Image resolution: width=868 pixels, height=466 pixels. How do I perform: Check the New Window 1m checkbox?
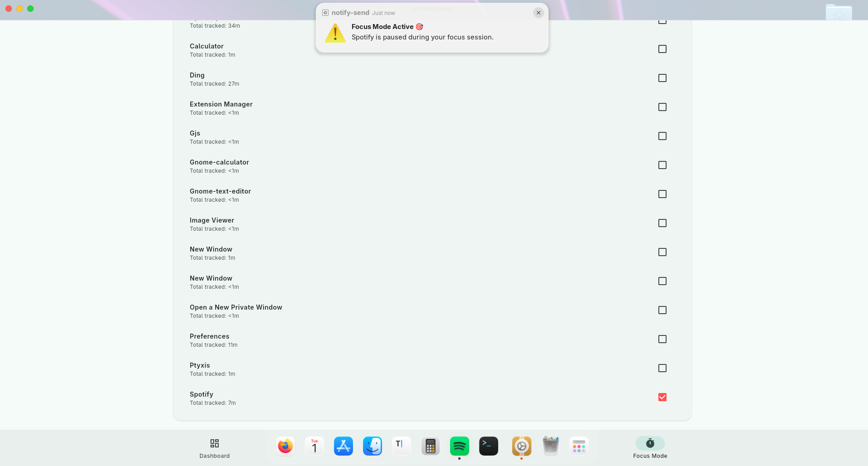coord(662,252)
